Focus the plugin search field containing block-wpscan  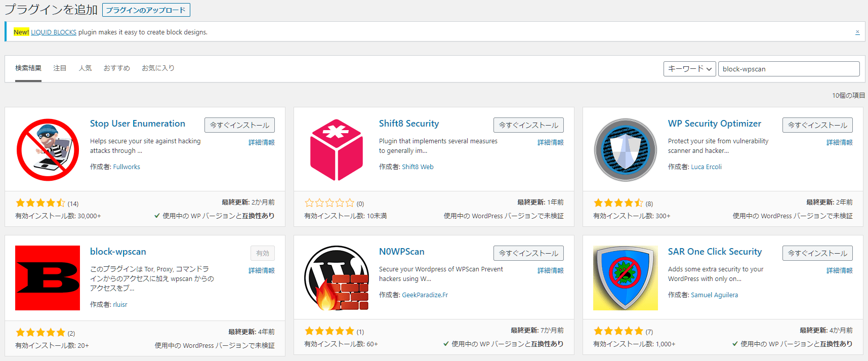coord(789,69)
